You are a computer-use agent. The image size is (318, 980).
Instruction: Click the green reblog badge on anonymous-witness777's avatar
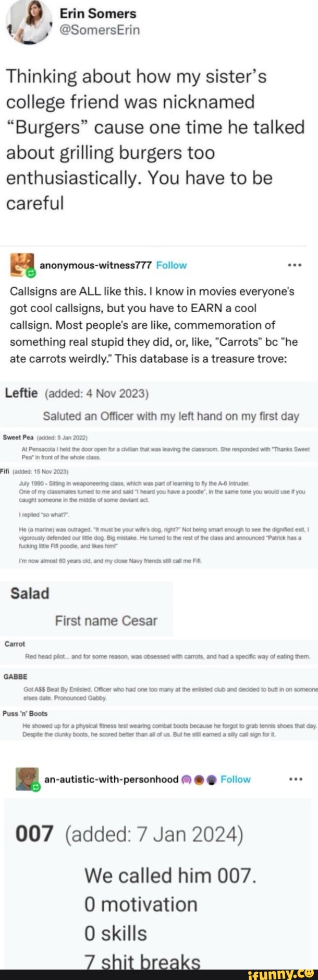(x=30, y=271)
